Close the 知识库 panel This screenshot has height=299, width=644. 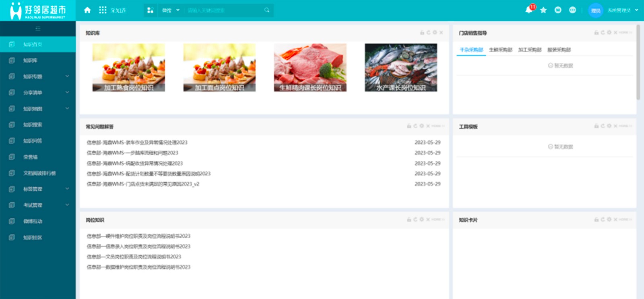pos(441,33)
